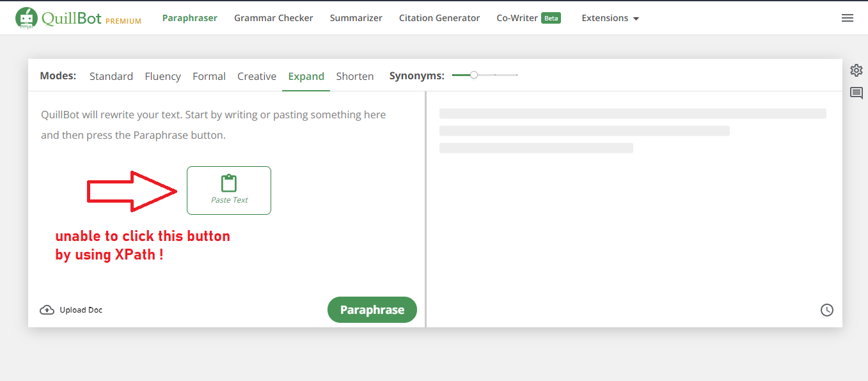Click the Upload Doc cloud icon
This screenshot has height=381, width=868.
47,310
